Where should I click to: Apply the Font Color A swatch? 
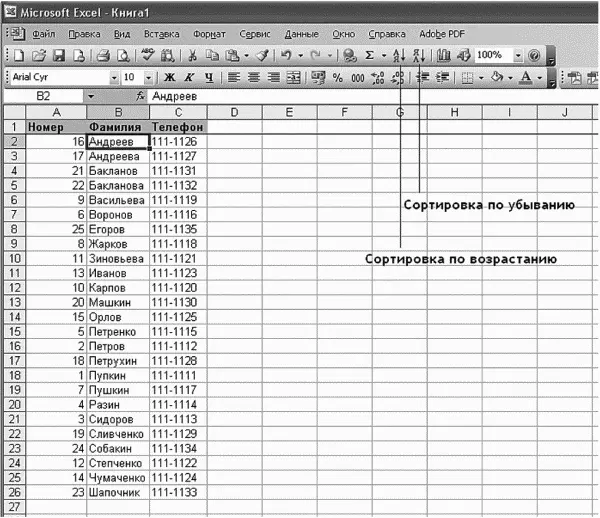[x=526, y=78]
